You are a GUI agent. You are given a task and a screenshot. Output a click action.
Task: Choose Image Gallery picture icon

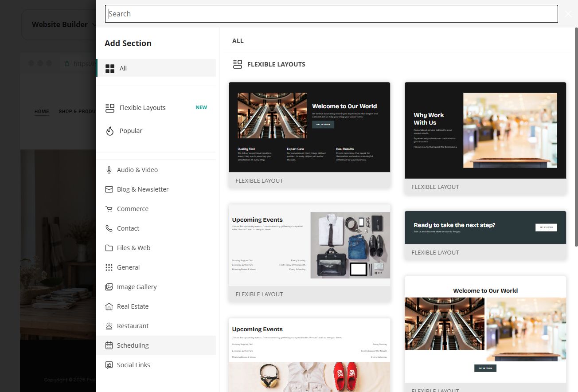[x=109, y=287]
